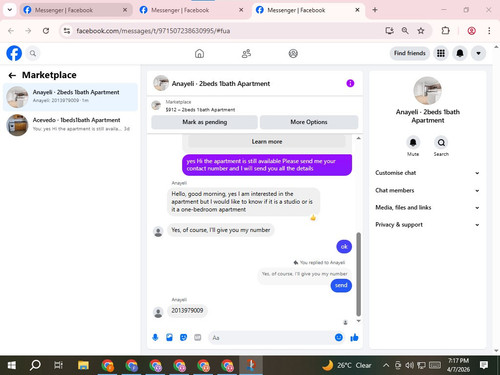The width and height of the screenshot is (500, 375).
Task: Click the browser back arrow
Action: (x=11, y=31)
